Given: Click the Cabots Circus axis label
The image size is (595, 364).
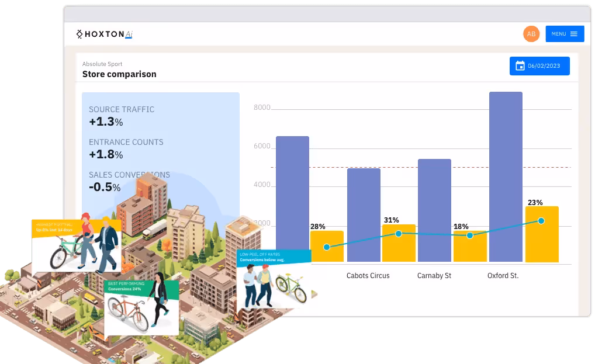Looking at the screenshot, I should click(368, 276).
